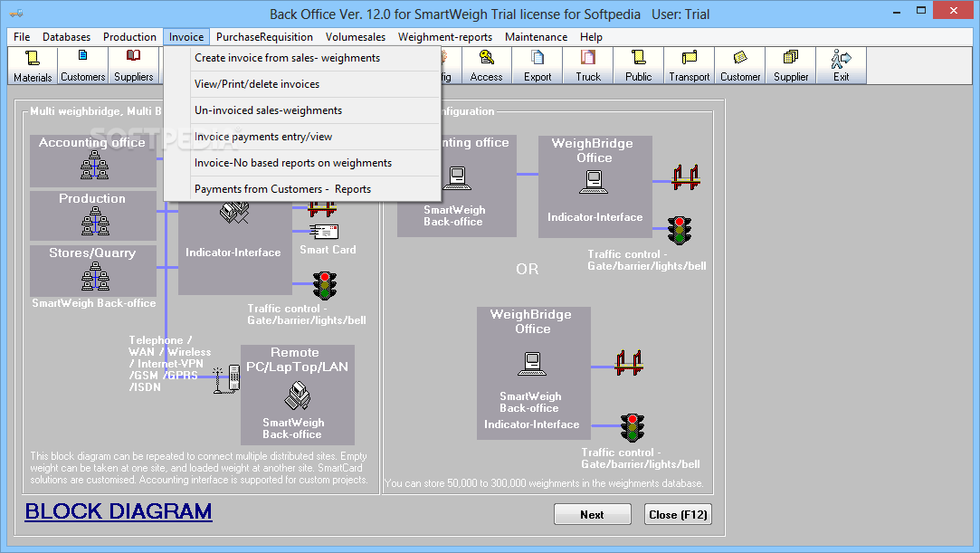This screenshot has width=980, height=553.
Task: Open the Truck toolbar icon
Action: (x=588, y=65)
